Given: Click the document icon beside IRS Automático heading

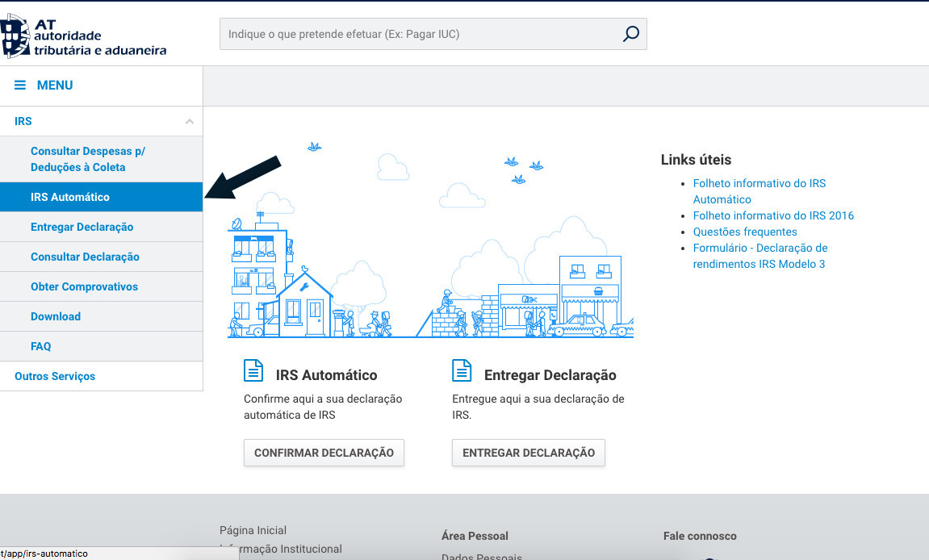Looking at the screenshot, I should pyautogui.click(x=253, y=370).
